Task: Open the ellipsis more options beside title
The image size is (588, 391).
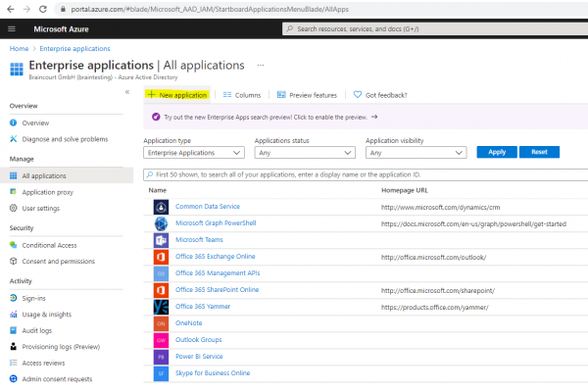Action: click(261, 66)
